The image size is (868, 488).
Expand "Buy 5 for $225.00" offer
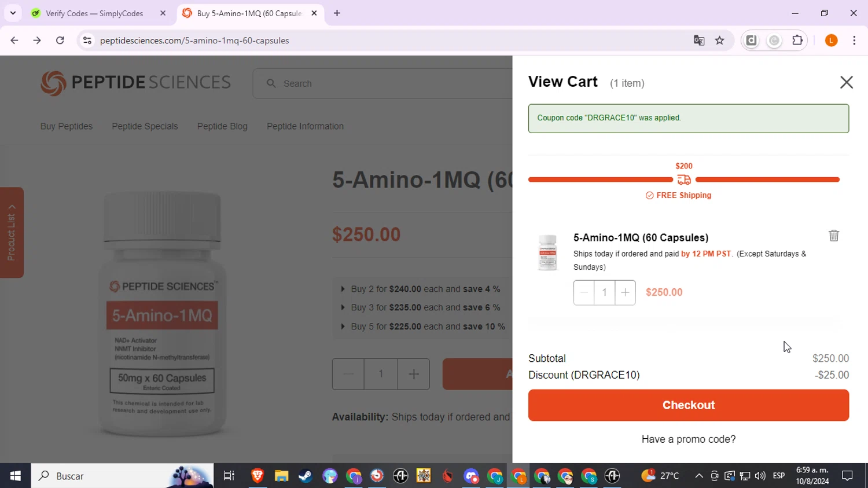[x=423, y=326]
